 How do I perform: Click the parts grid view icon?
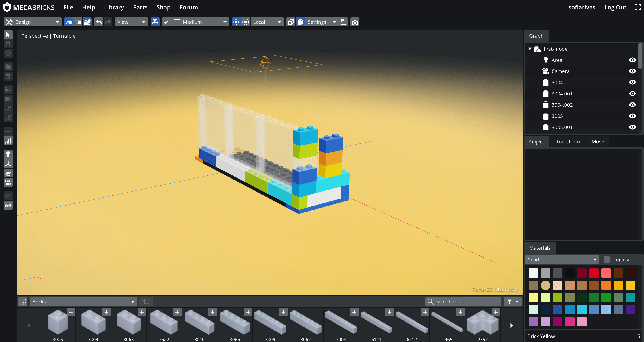coord(23,302)
